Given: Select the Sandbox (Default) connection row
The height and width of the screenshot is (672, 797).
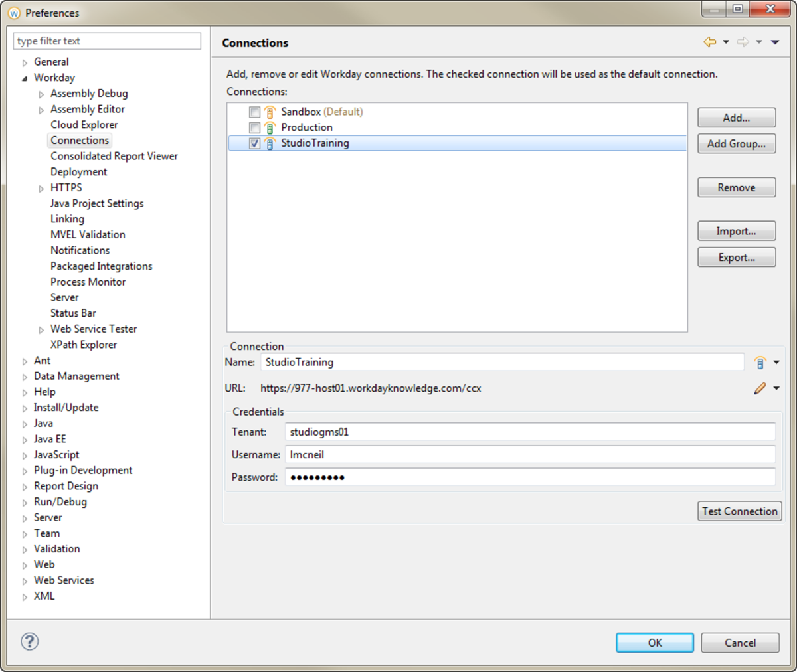Looking at the screenshot, I should click(x=457, y=112).
